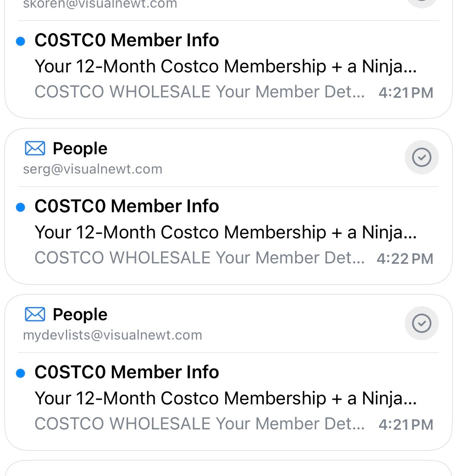Tap the unread dot in mydevlists' Costco email
This screenshot has height=476, width=457.
coord(20,373)
